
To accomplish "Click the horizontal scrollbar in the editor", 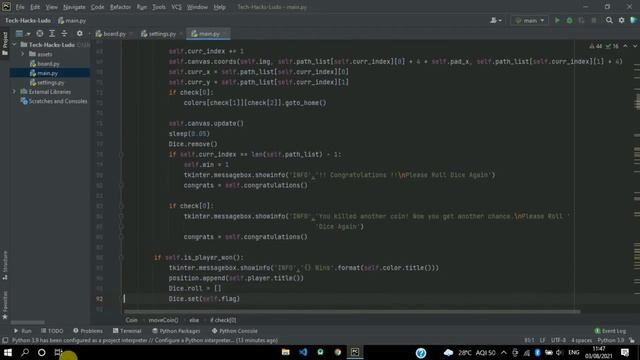I will 352,312.
